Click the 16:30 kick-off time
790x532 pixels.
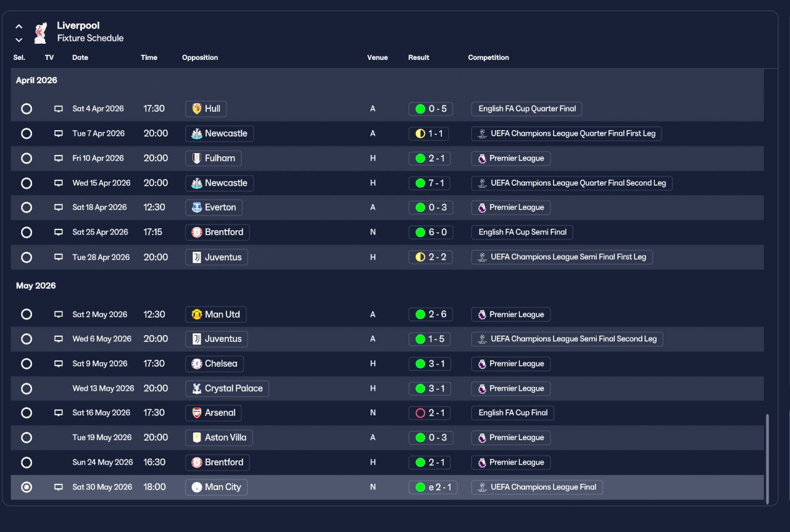pos(154,462)
